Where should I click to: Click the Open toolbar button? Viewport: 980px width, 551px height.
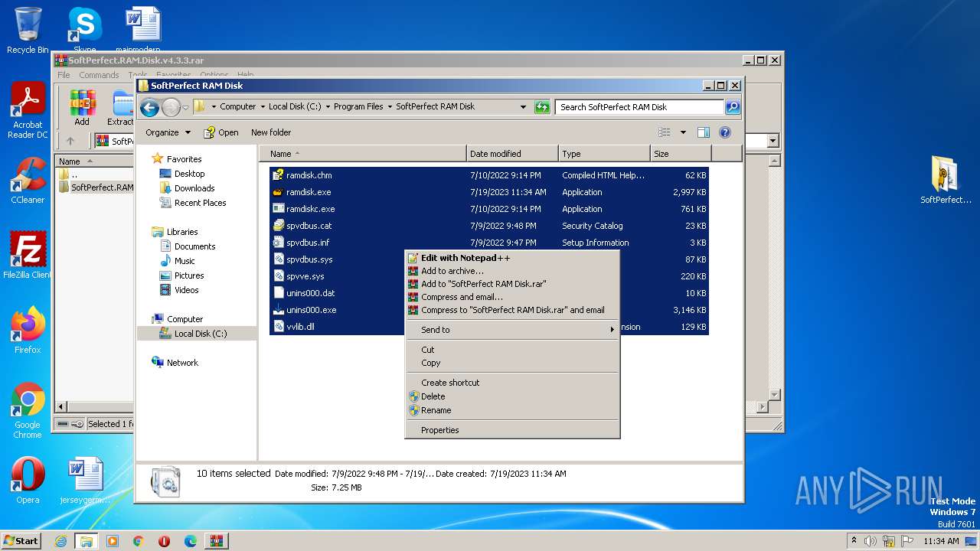[x=220, y=132]
